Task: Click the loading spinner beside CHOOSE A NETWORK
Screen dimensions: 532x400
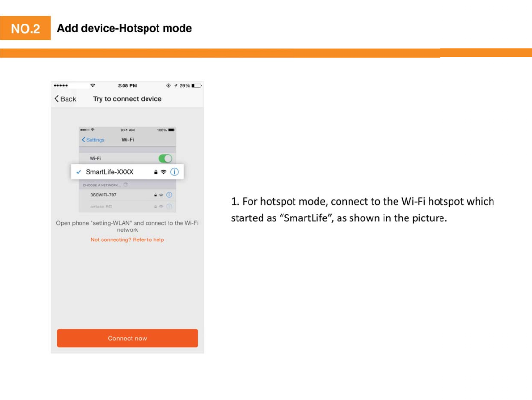Action: click(x=126, y=185)
